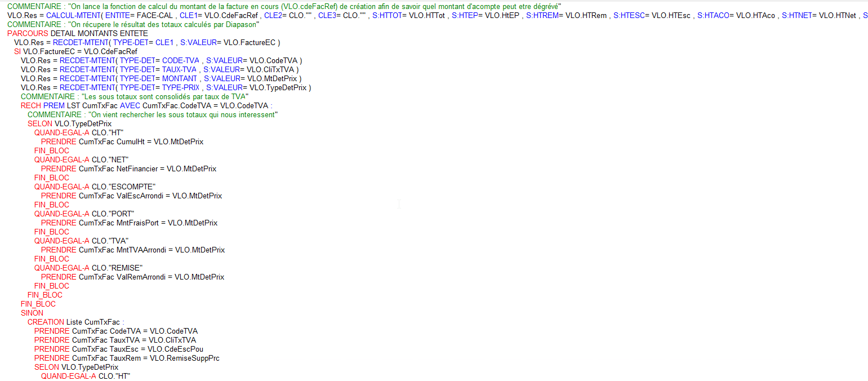The width and height of the screenshot is (868, 381).
Task: Click the PARCOURS DETAIL MONTANTS ENTETE line
Action: point(77,34)
